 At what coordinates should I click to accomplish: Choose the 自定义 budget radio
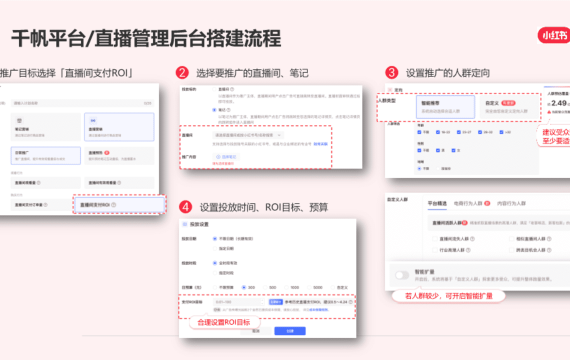point(333,287)
